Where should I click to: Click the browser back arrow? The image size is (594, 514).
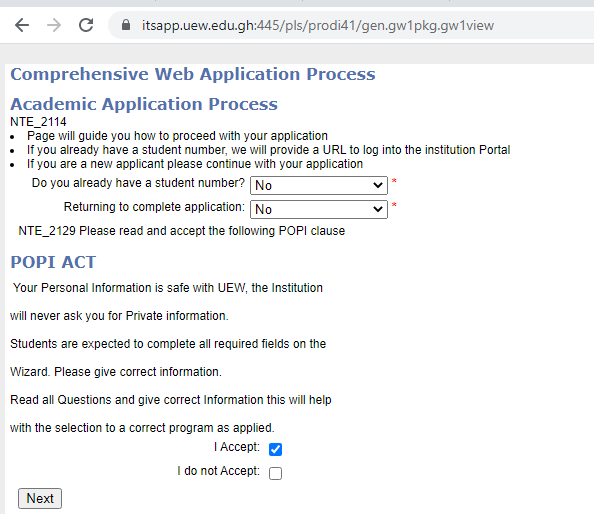[22, 25]
